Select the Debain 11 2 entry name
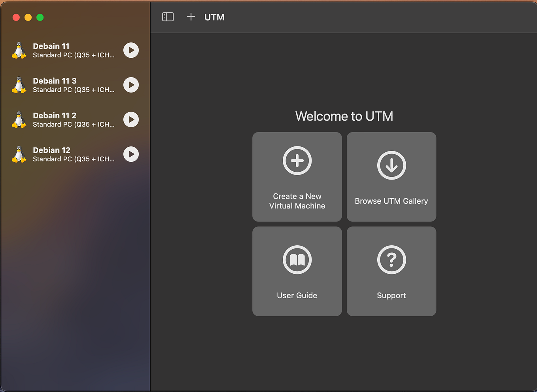This screenshot has width=537, height=392. click(x=55, y=116)
